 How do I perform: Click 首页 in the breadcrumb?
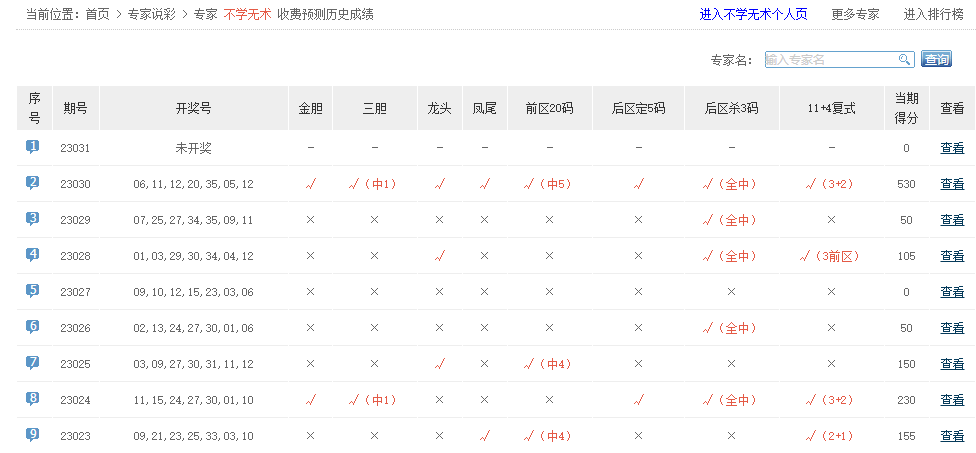pyautogui.click(x=97, y=14)
